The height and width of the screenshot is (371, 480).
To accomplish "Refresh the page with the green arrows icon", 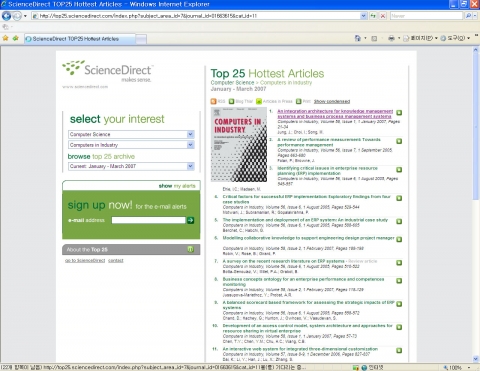I will pyautogui.click(x=373, y=16).
